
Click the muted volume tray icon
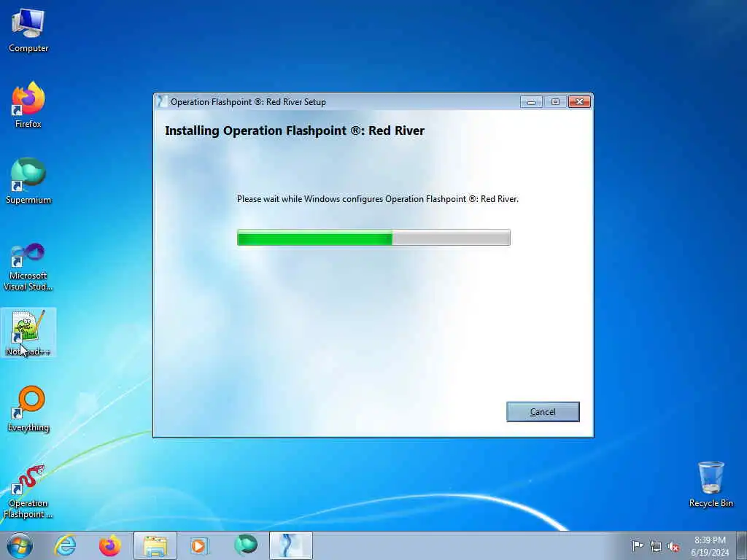point(673,546)
